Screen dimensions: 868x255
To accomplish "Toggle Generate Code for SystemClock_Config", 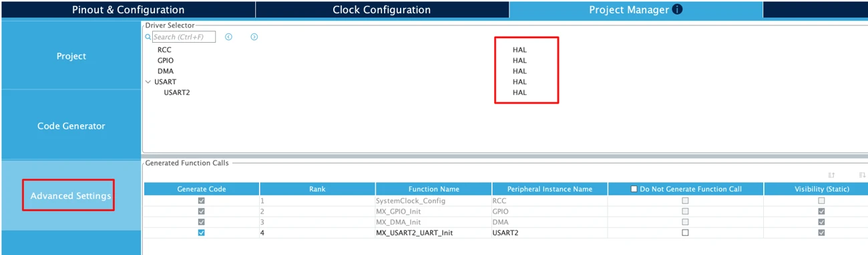I will click(202, 200).
